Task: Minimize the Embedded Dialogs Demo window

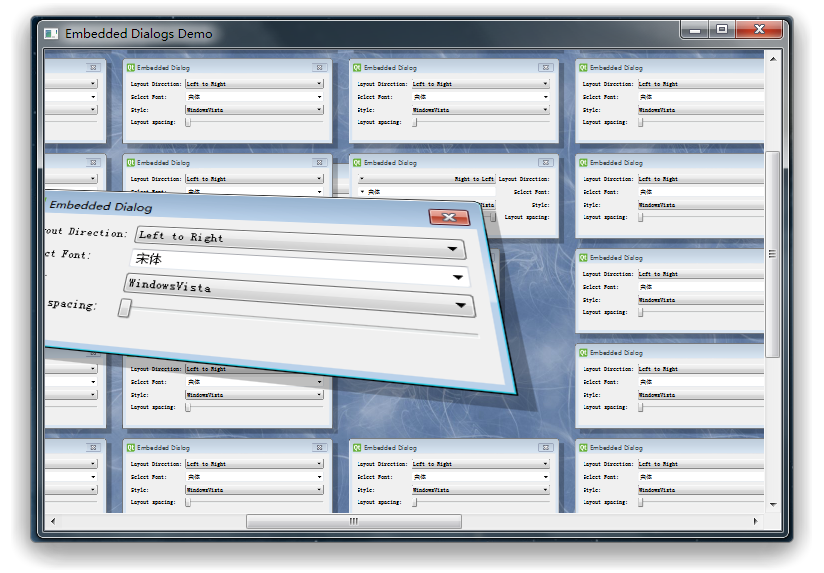Action: [x=695, y=30]
